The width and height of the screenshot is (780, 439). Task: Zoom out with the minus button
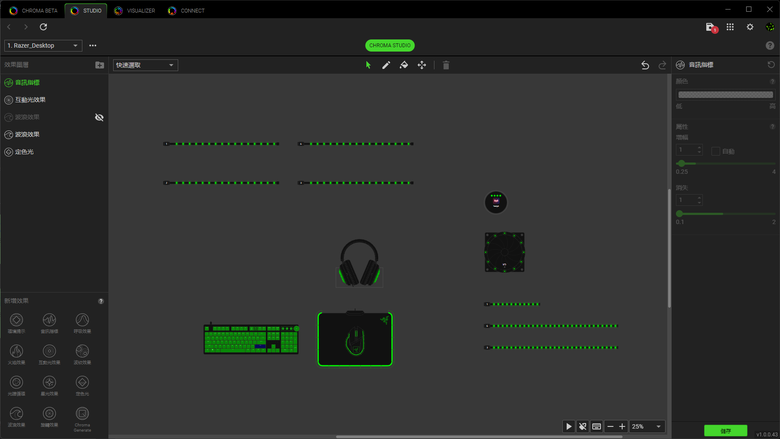coord(610,427)
